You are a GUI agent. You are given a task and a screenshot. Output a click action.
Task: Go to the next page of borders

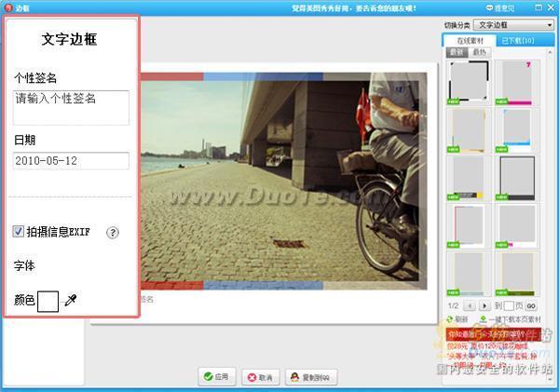pos(484,305)
